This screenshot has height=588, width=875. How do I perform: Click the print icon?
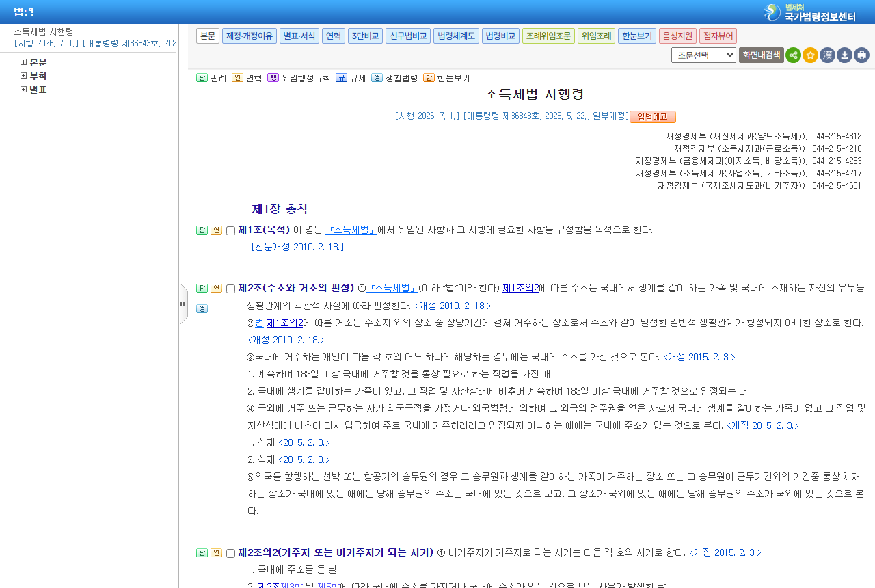(861, 55)
